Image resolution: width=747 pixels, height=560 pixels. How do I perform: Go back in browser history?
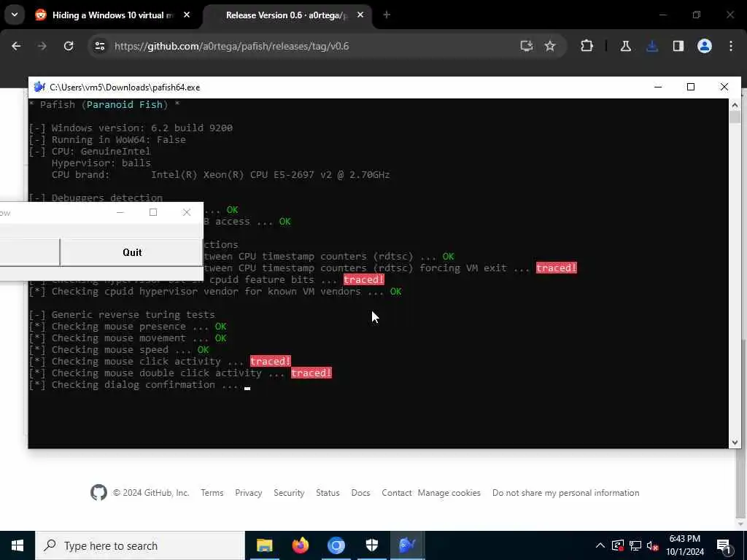(16, 46)
